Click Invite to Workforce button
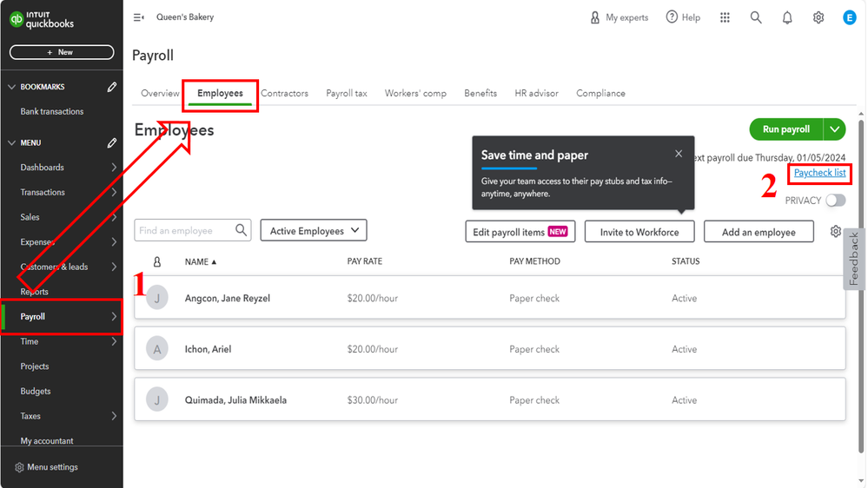 [639, 232]
